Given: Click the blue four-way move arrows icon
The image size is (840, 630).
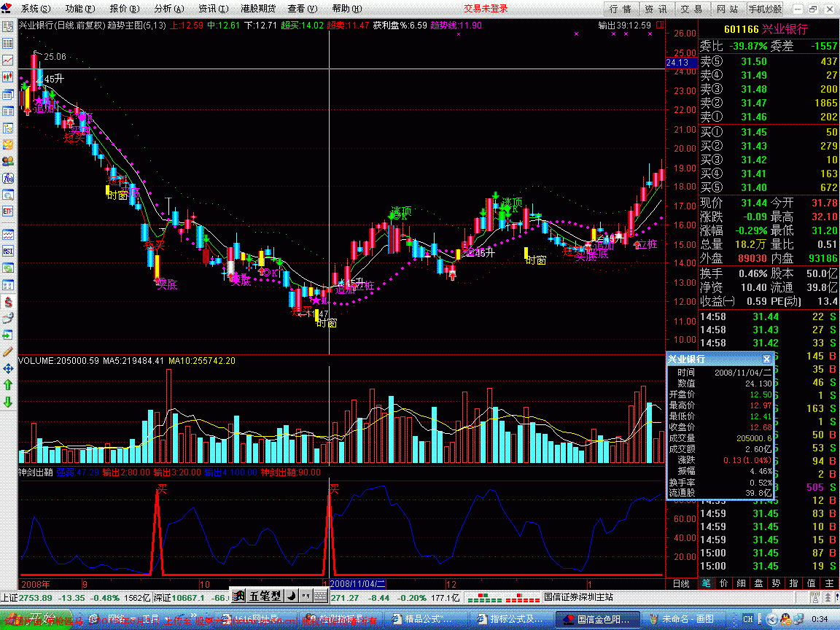Looking at the screenshot, I should [x=8, y=368].
